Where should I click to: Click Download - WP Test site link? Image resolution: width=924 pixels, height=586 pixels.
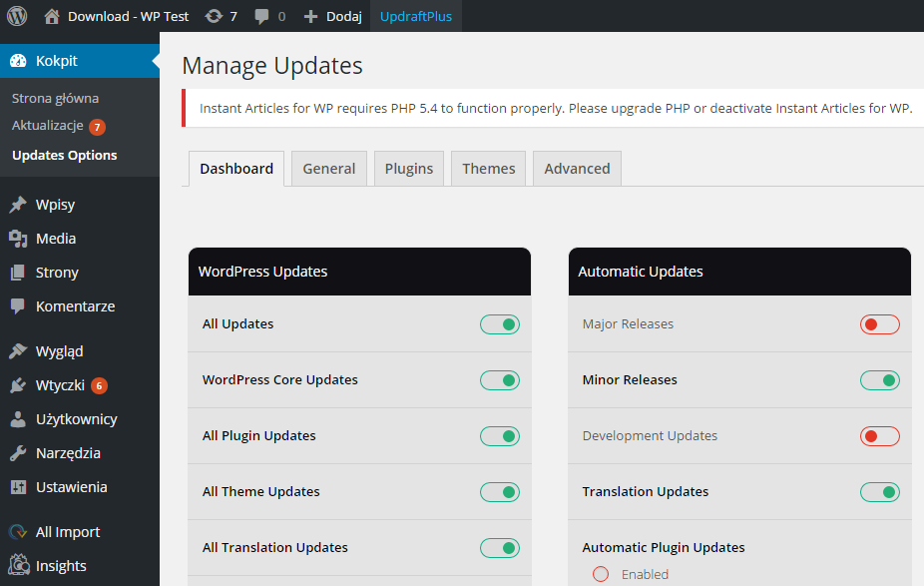click(x=129, y=17)
